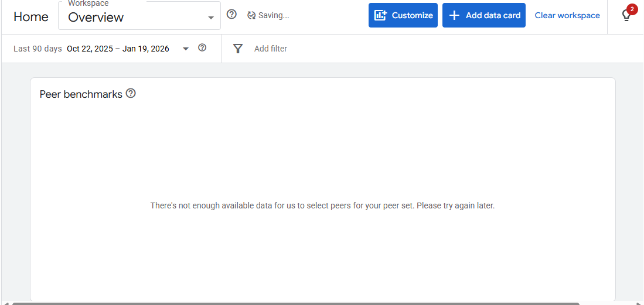This screenshot has width=644, height=305.
Task: Clear the workspace via the link
Action: pyautogui.click(x=567, y=15)
